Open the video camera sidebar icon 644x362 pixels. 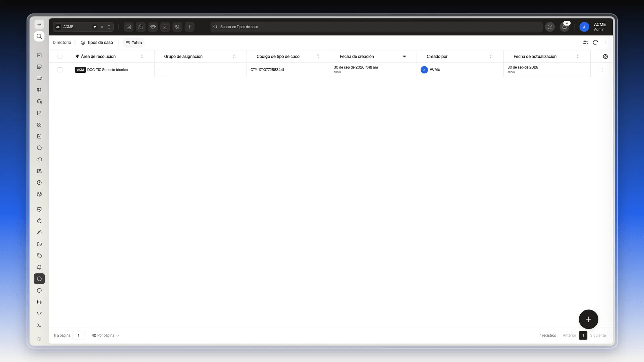click(39, 78)
